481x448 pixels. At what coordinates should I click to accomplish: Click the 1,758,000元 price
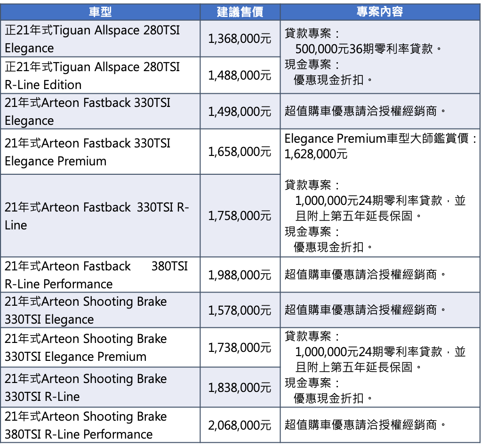[x=240, y=216]
